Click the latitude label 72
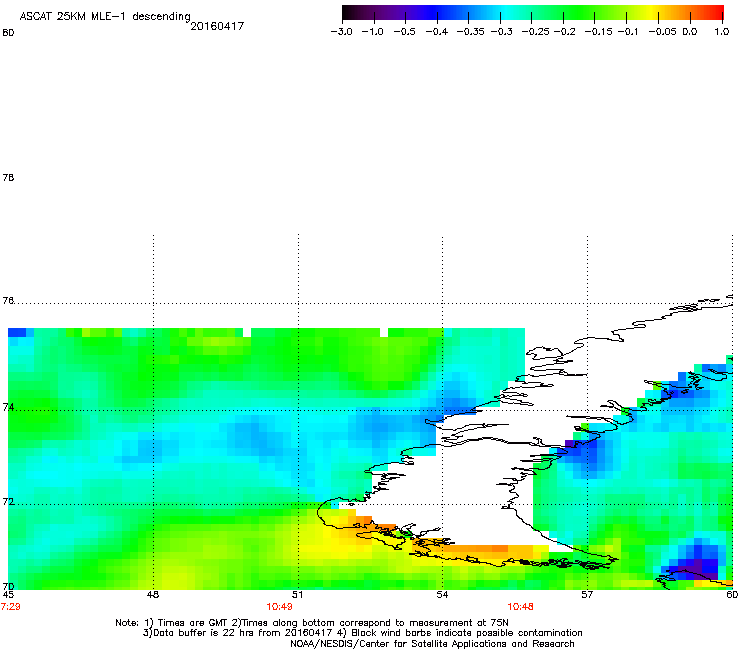The width and height of the screenshot is (740, 650). [x=8, y=501]
